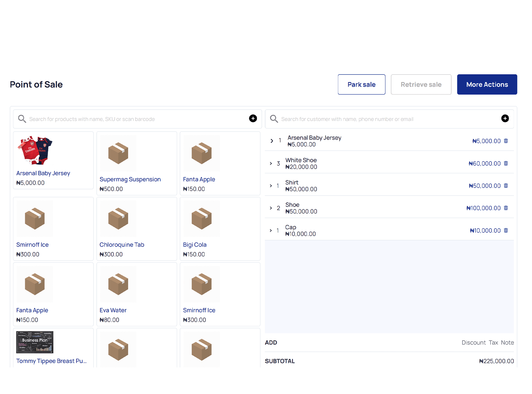Remove White Shoe via the trash icon
Image resolution: width=532 pixels, height=394 pixels.
click(506, 163)
